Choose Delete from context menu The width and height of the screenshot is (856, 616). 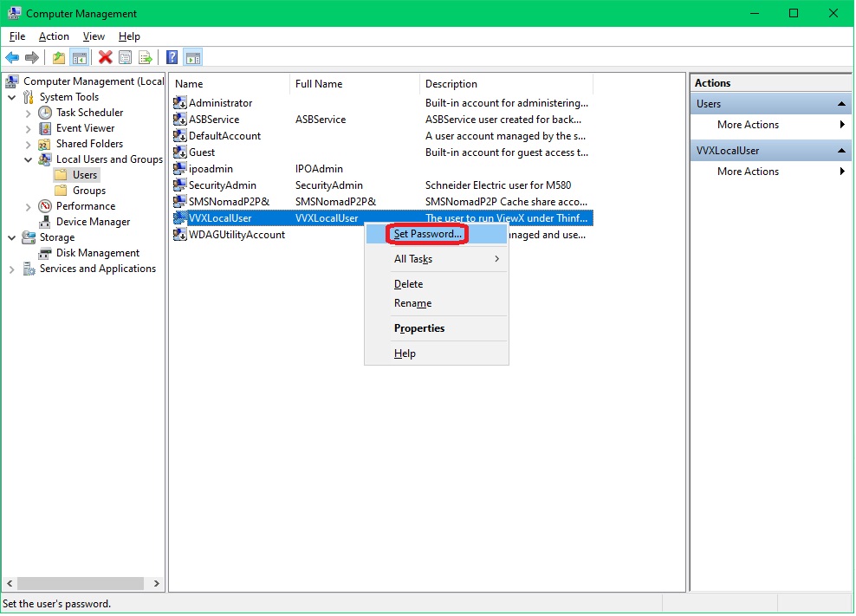436,284
